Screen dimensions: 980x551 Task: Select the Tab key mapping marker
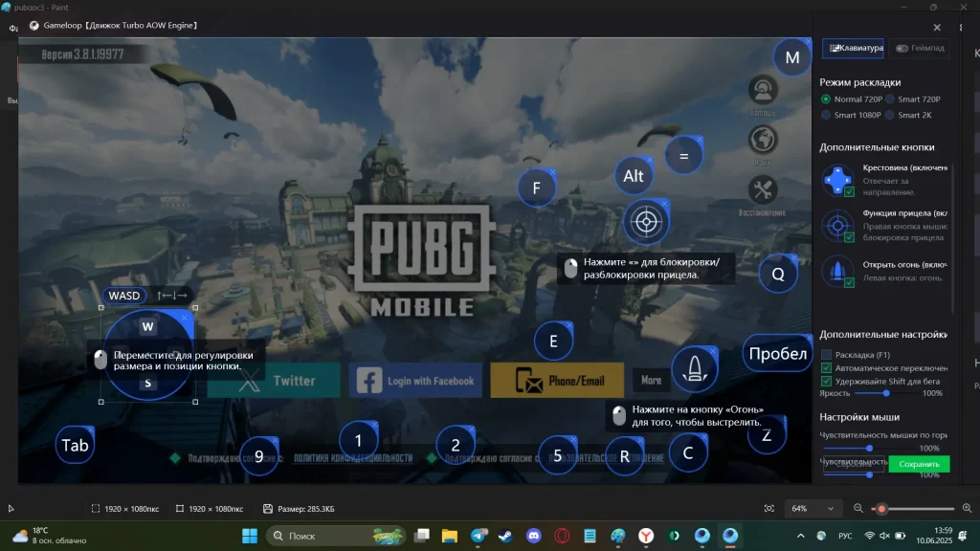tap(75, 446)
